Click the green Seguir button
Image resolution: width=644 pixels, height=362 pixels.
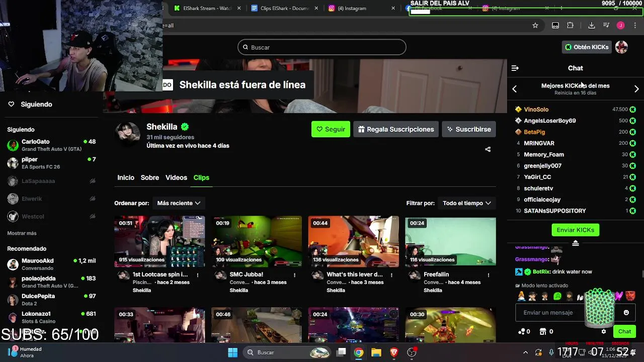pyautogui.click(x=331, y=129)
